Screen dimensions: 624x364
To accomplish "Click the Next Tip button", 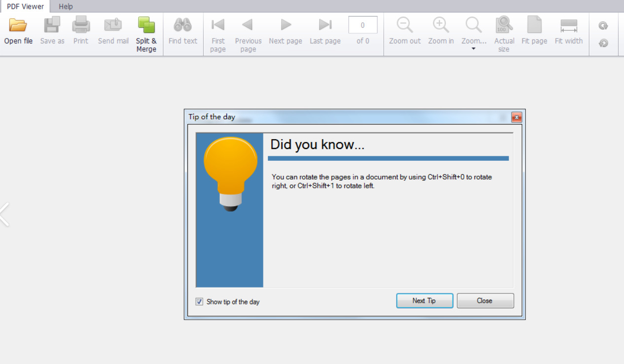I will (424, 301).
